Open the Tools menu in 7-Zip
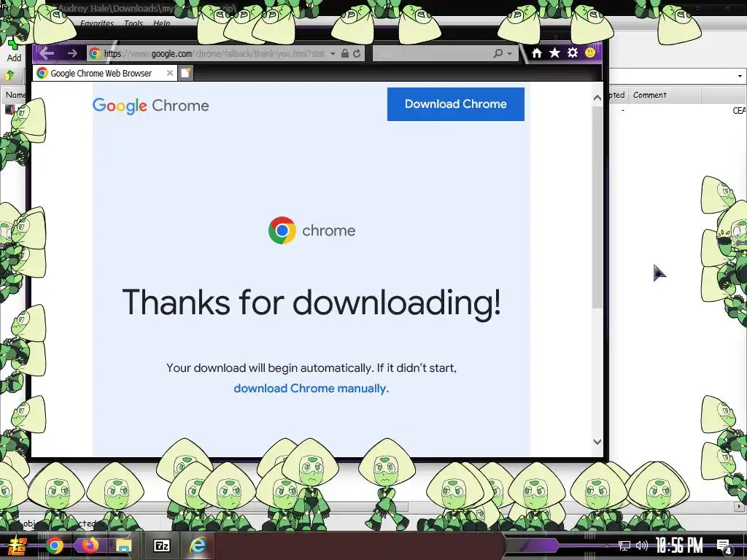Image resolution: width=747 pixels, height=560 pixels. point(133,23)
